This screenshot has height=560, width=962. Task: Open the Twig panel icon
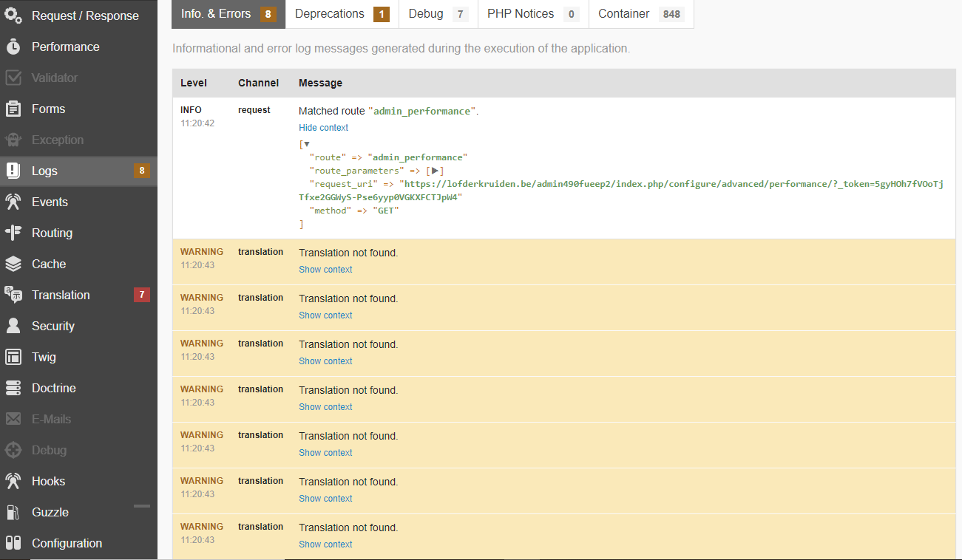click(x=13, y=357)
